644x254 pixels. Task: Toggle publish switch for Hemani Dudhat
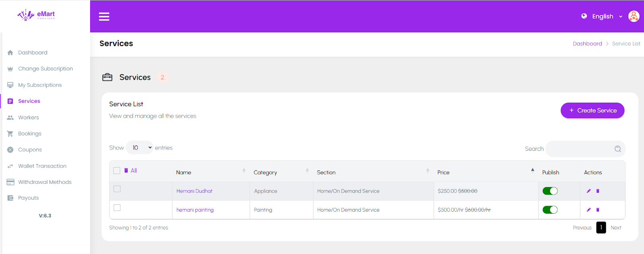pyautogui.click(x=550, y=191)
